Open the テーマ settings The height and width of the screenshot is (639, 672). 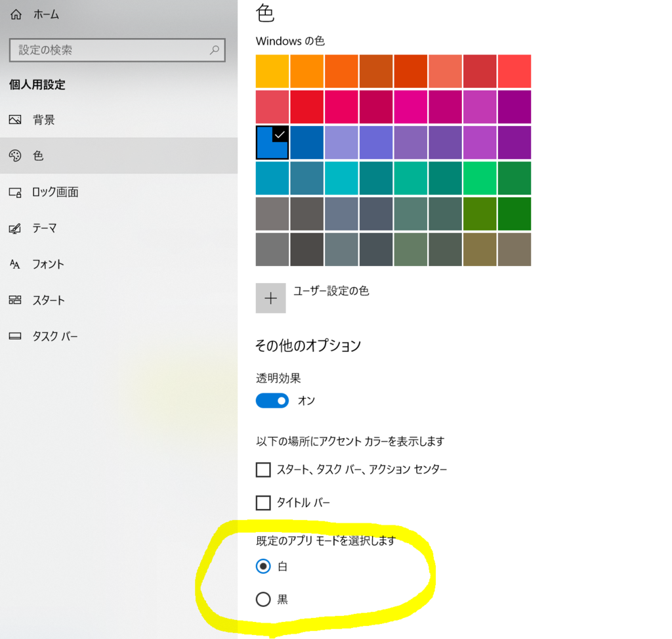[119, 228]
